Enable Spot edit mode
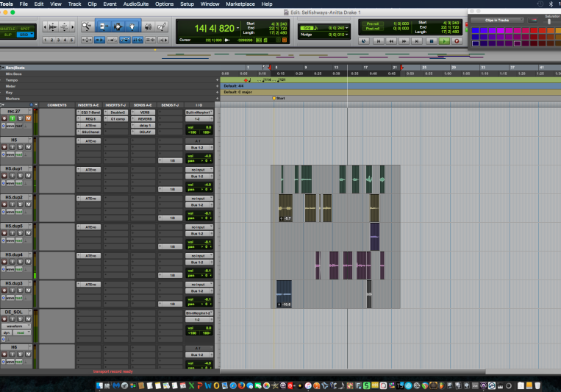This screenshot has height=392, width=561. [25, 29]
